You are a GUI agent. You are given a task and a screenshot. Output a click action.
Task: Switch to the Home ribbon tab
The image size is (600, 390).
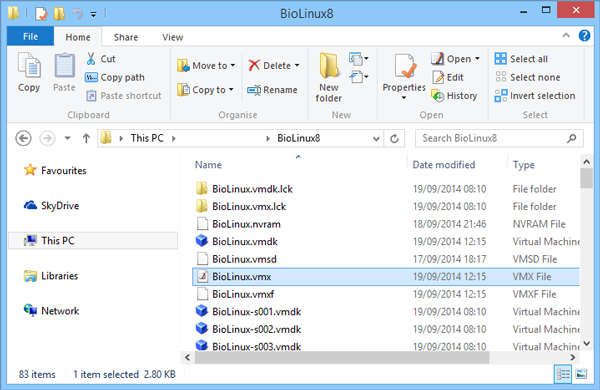coord(78,37)
